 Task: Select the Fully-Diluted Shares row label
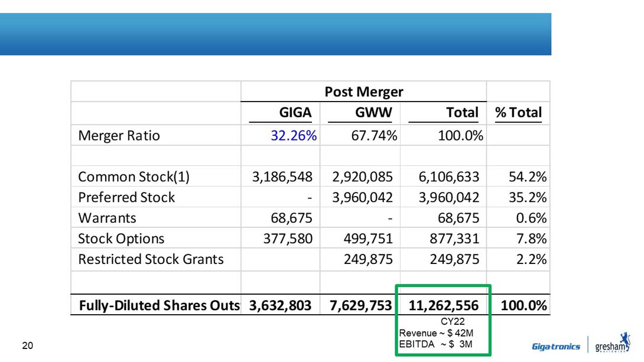click(x=159, y=305)
